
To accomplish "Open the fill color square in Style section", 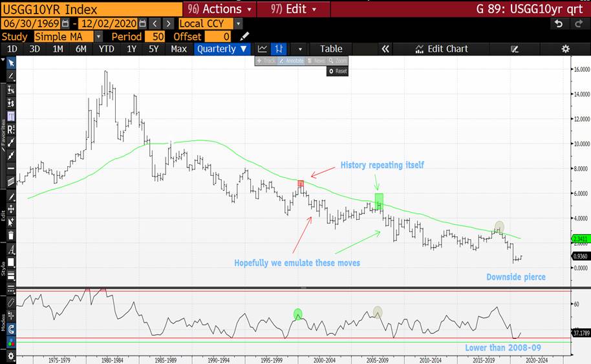I will click(11, 262).
